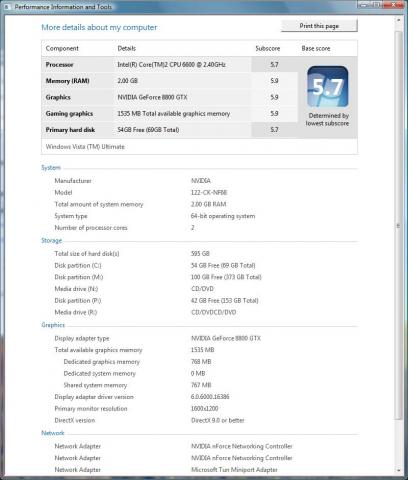Click the Component column header

click(62, 48)
